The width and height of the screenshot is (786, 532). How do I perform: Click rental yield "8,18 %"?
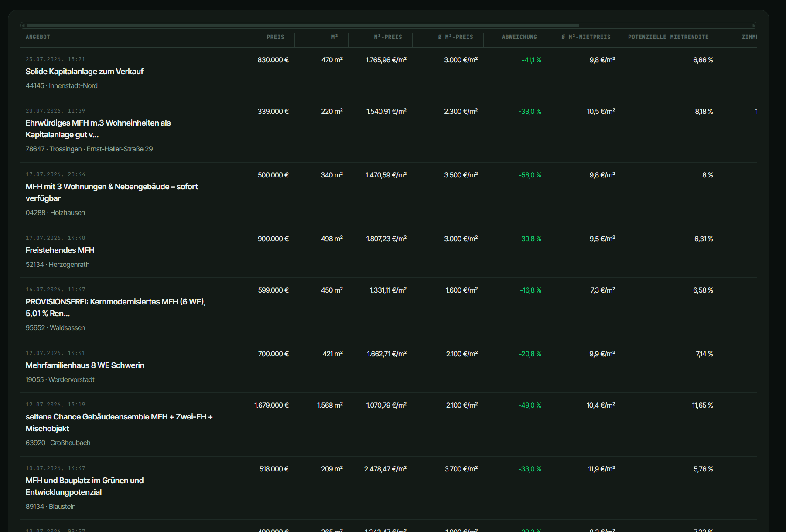point(704,112)
